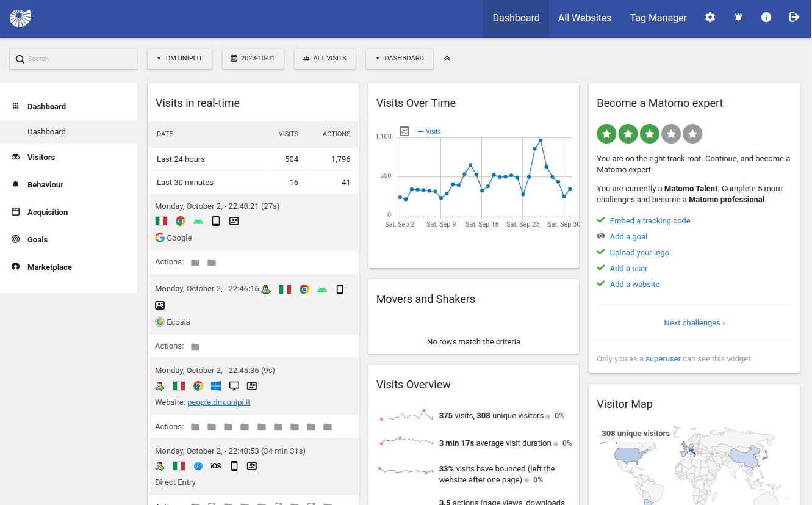This screenshot has width=812, height=505.
Task: Open the visitor profile icon above Ecosia
Action: pos(160,305)
